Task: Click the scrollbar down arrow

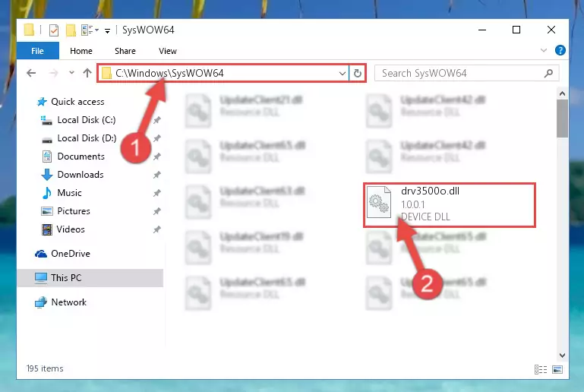Action: point(563,356)
